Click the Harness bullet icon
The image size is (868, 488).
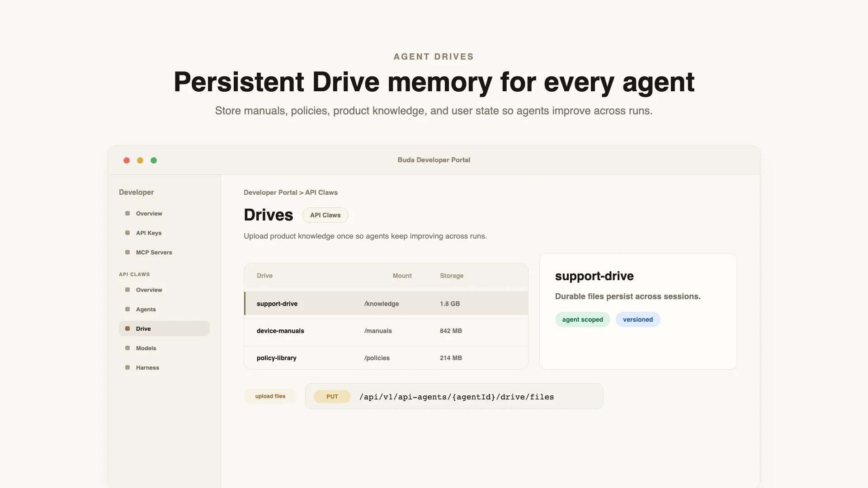click(127, 367)
